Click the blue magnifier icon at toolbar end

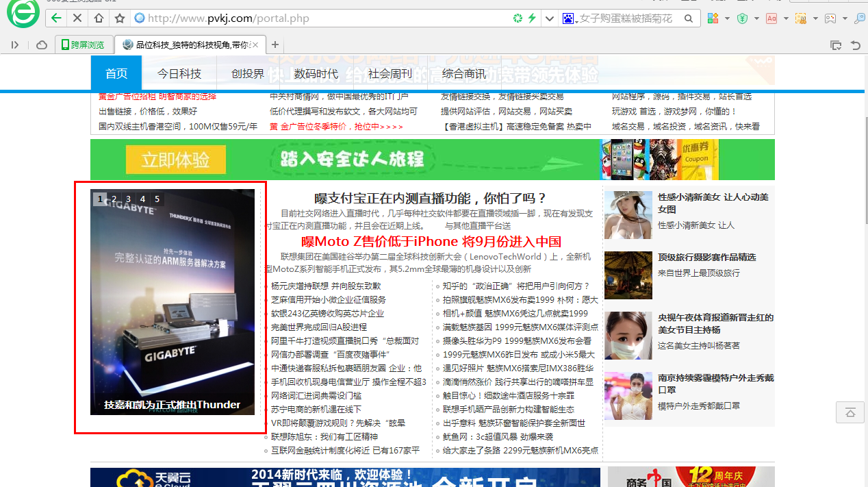click(860, 18)
